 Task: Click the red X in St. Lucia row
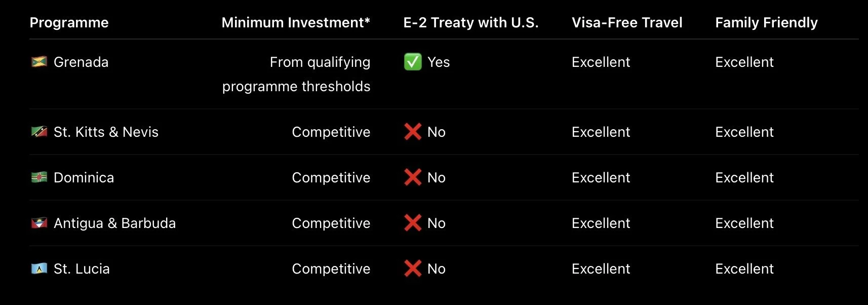(x=413, y=269)
